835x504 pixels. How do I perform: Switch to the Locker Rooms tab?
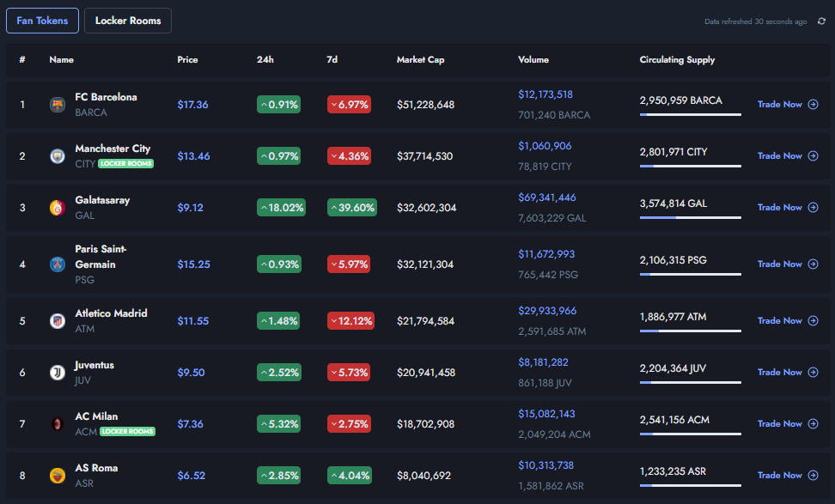(x=128, y=21)
